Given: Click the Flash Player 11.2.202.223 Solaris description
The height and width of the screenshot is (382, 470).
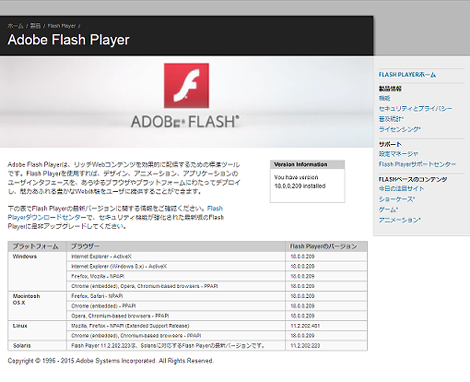Looking at the screenshot, I should coord(168,346).
